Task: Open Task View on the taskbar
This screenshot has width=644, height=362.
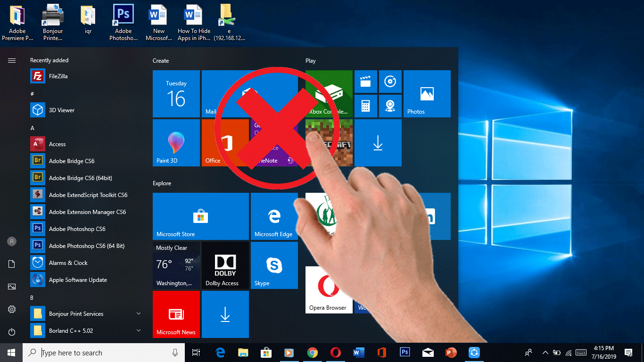Action: pos(196,353)
